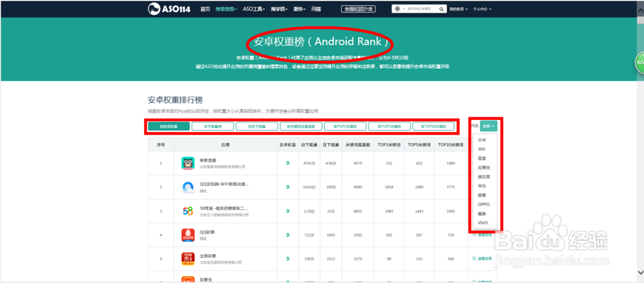Switch to the 按关键词总覆盖数 tab
The image size is (644, 283).
(x=301, y=126)
